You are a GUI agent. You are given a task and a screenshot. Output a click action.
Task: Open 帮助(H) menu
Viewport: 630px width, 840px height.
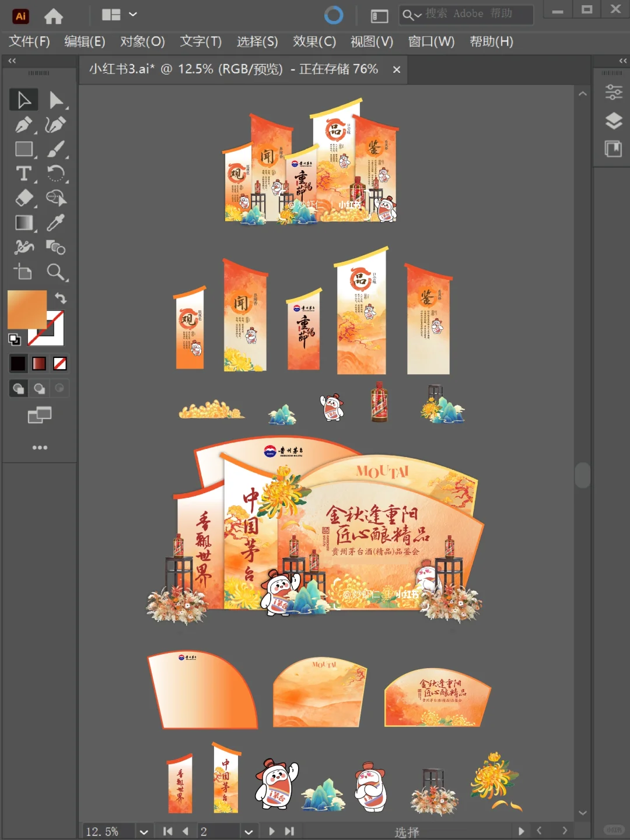click(491, 41)
